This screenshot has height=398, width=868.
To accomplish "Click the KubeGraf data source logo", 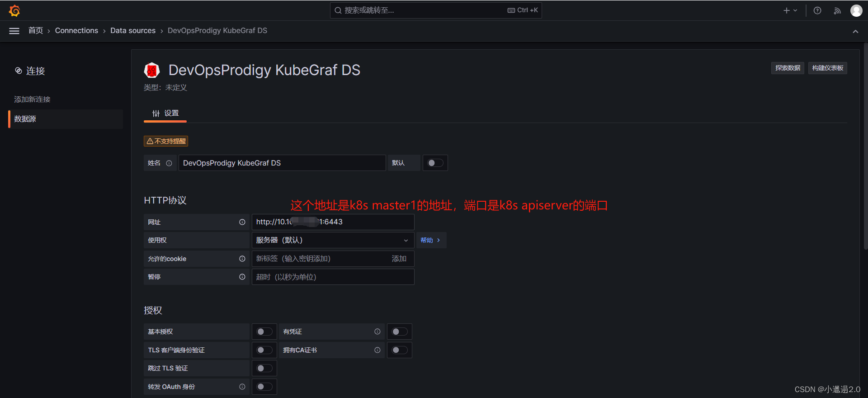I will (152, 70).
